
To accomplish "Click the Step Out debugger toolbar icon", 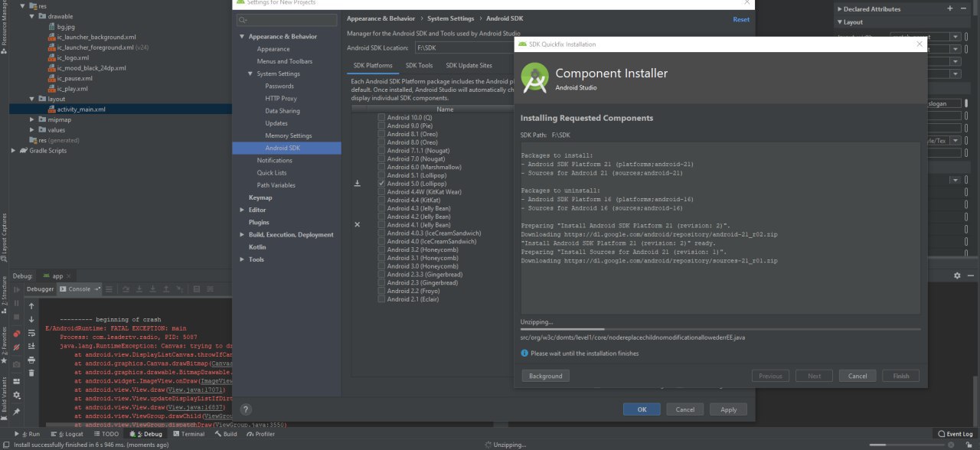I will pyautogui.click(x=166, y=289).
